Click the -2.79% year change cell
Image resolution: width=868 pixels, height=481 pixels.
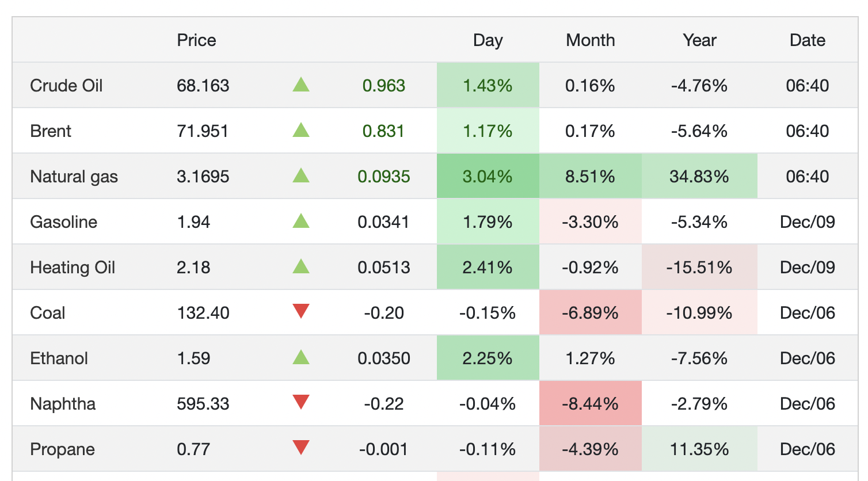pos(699,403)
